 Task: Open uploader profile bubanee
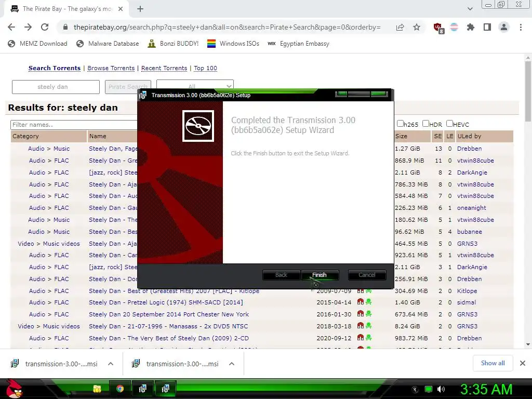[469, 232]
